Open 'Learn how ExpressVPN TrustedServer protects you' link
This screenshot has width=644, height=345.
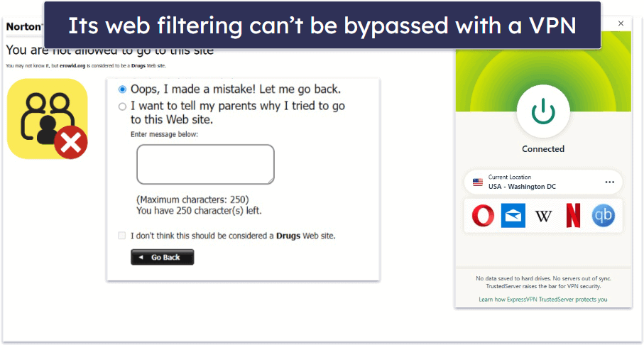point(543,300)
